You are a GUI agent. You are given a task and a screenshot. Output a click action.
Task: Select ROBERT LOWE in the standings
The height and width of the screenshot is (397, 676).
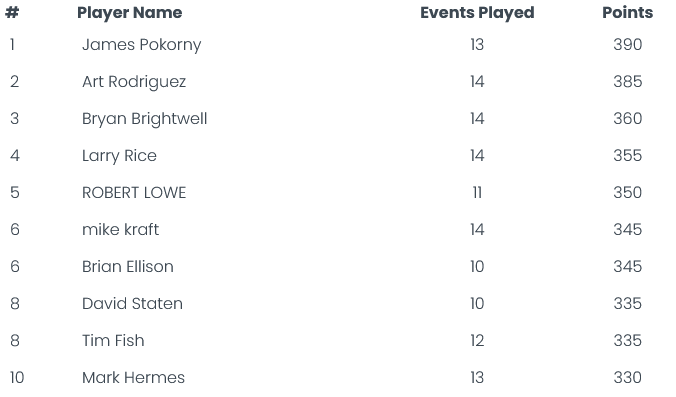[x=134, y=193]
